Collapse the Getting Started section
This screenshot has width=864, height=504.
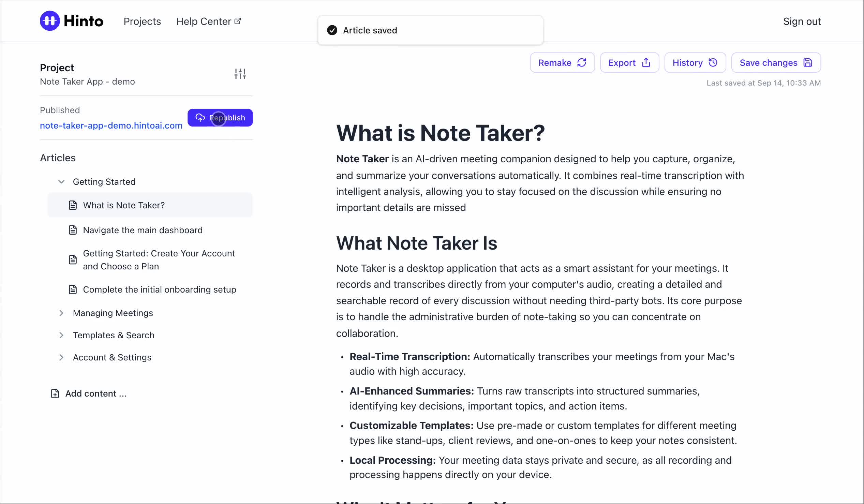[x=61, y=182]
